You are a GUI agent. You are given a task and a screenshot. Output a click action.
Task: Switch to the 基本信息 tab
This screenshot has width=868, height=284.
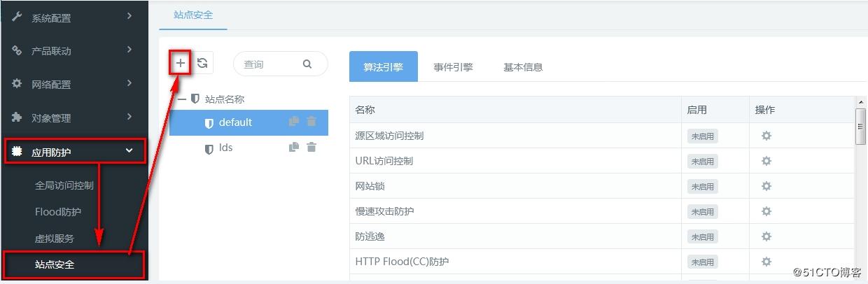tap(523, 67)
